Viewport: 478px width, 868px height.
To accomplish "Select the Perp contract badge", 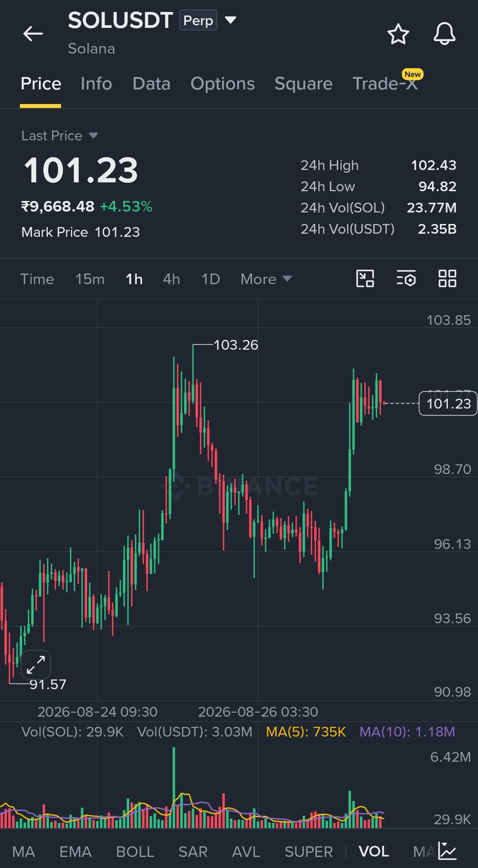I will tap(198, 20).
